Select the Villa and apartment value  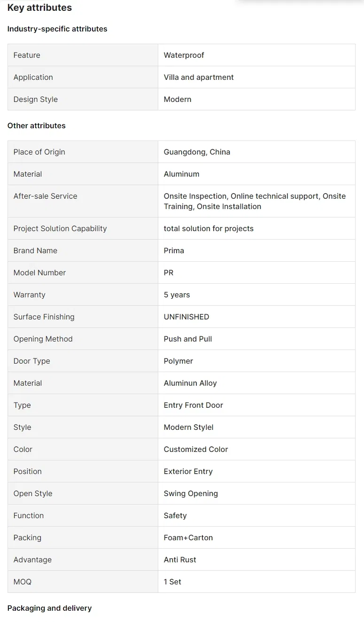(x=199, y=77)
